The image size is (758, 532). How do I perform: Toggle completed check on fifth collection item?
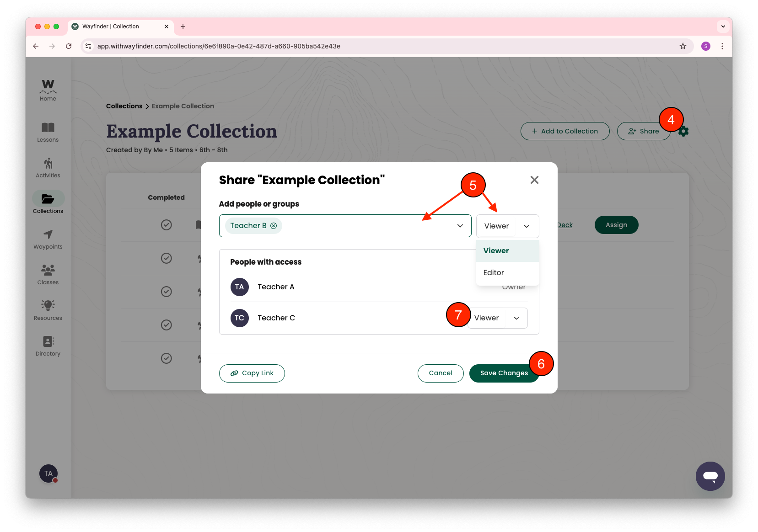[x=167, y=358]
